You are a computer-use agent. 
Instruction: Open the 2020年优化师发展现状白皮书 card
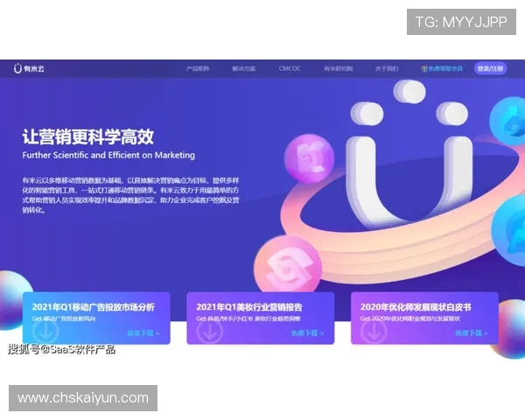coord(424,318)
